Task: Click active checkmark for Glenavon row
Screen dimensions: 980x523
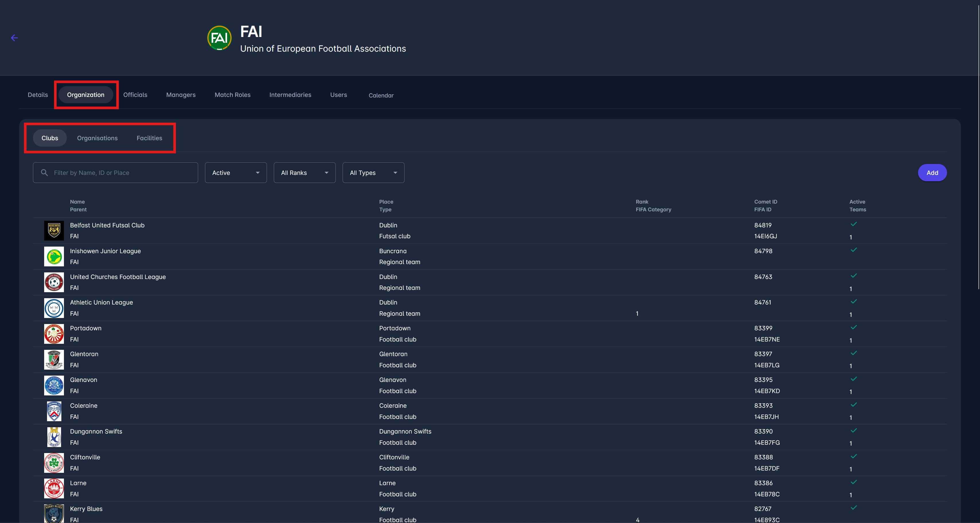Action: pyautogui.click(x=854, y=379)
